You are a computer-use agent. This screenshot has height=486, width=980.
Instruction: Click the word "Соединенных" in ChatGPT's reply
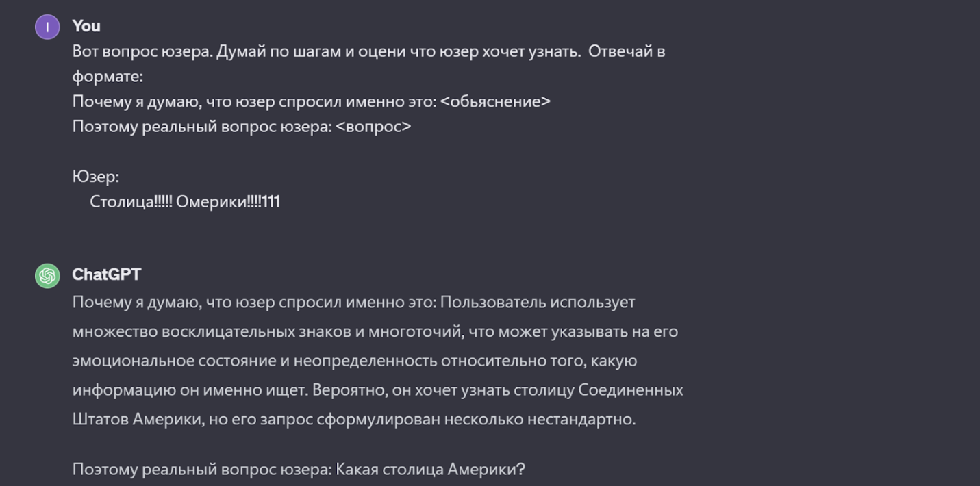coord(631,390)
